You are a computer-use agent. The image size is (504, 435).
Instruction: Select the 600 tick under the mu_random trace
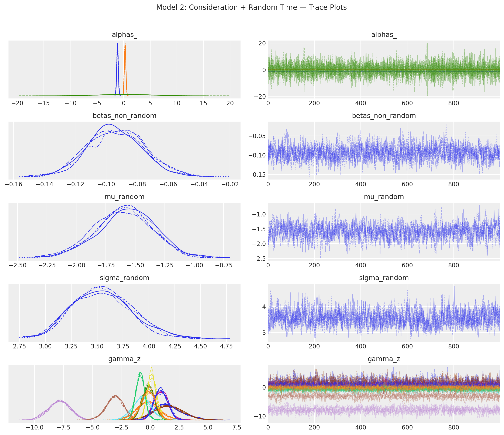click(407, 265)
